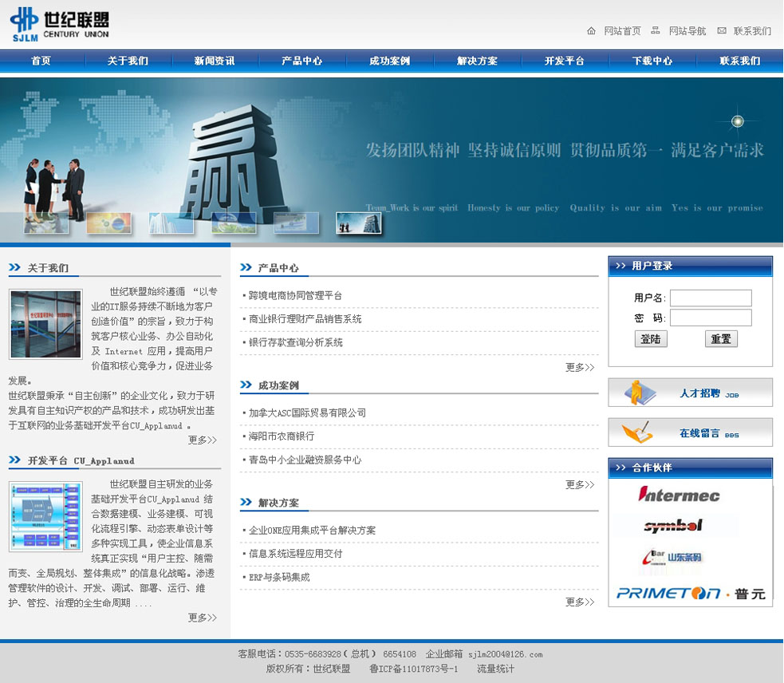
Task: Click the double-arrow icon beside 产品中心 heading
Action: click(246, 267)
